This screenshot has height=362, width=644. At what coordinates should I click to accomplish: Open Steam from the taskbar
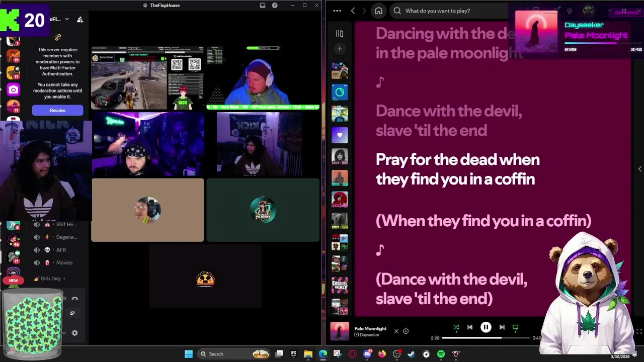point(411,354)
